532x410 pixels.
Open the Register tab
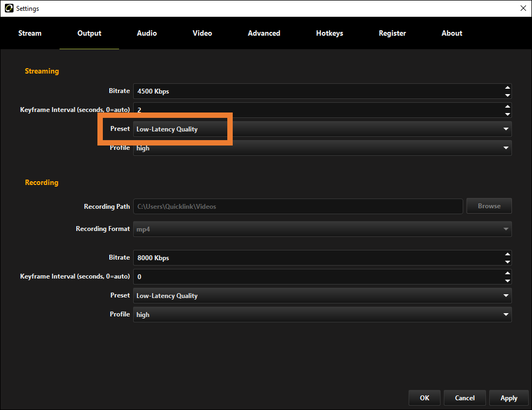click(392, 33)
